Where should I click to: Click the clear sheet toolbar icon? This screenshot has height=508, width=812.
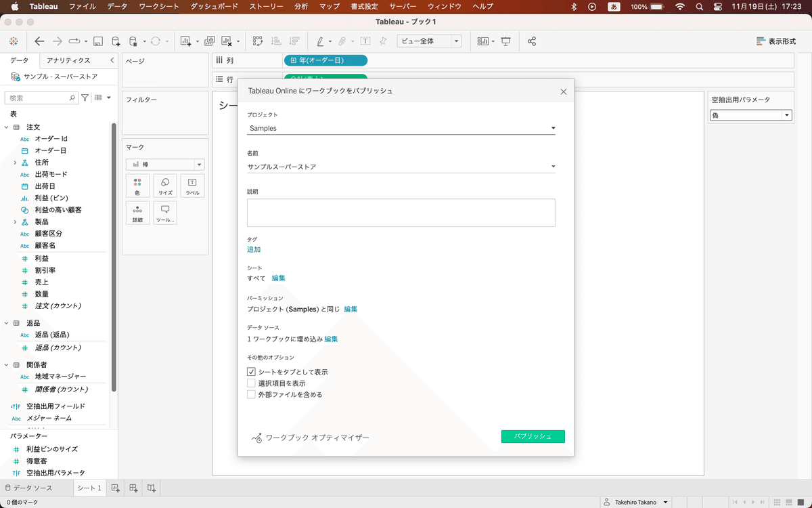point(227,41)
